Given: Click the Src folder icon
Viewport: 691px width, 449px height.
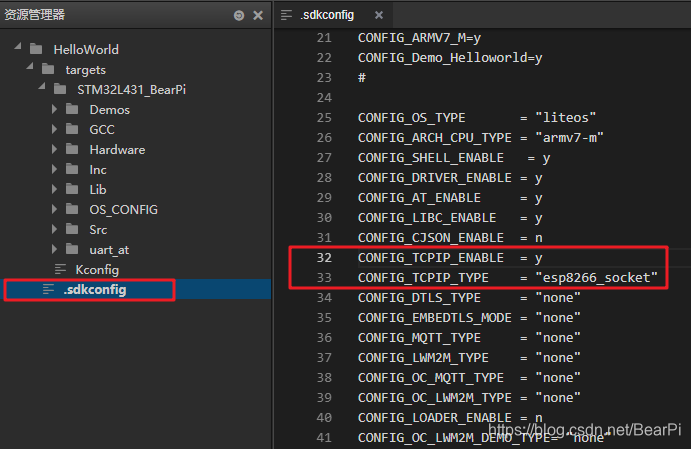Looking at the screenshot, I should click(72, 229).
